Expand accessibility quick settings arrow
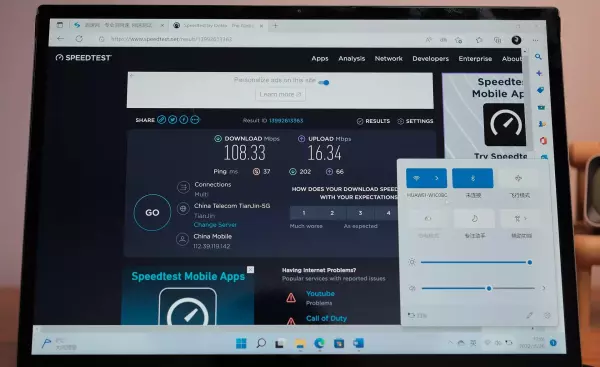Image resolution: width=600 pixels, height=367 pixels. click(x=526, y=218)
